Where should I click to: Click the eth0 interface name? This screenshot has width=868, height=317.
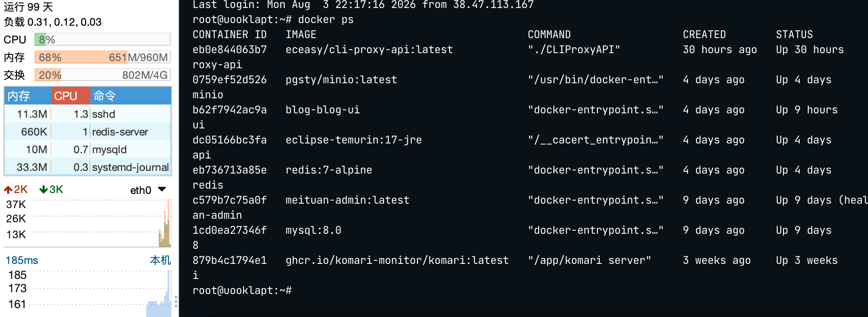(x=141, y=190)
